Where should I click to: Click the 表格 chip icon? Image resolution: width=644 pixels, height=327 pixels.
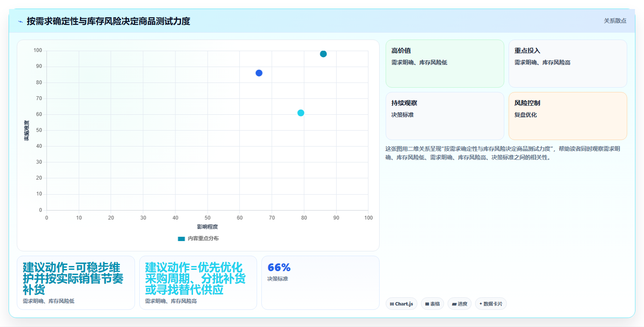[x=427, y=304]
